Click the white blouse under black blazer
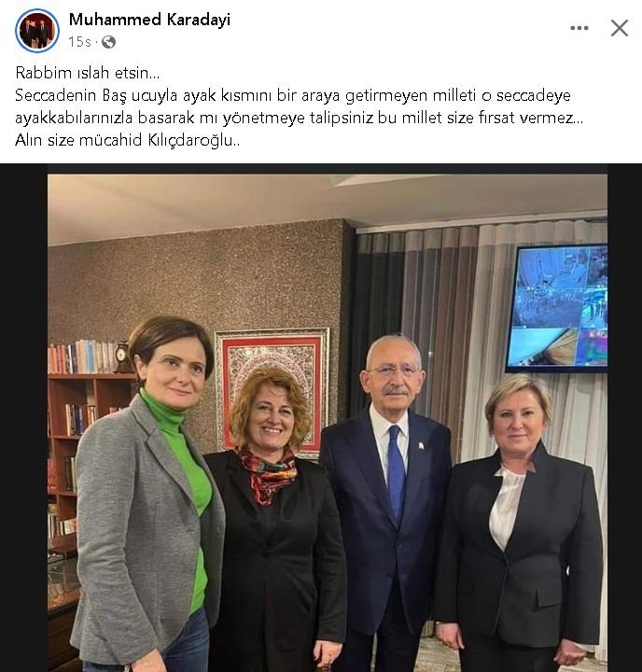Viewport: 642px width, 672px height. [506, 506]
